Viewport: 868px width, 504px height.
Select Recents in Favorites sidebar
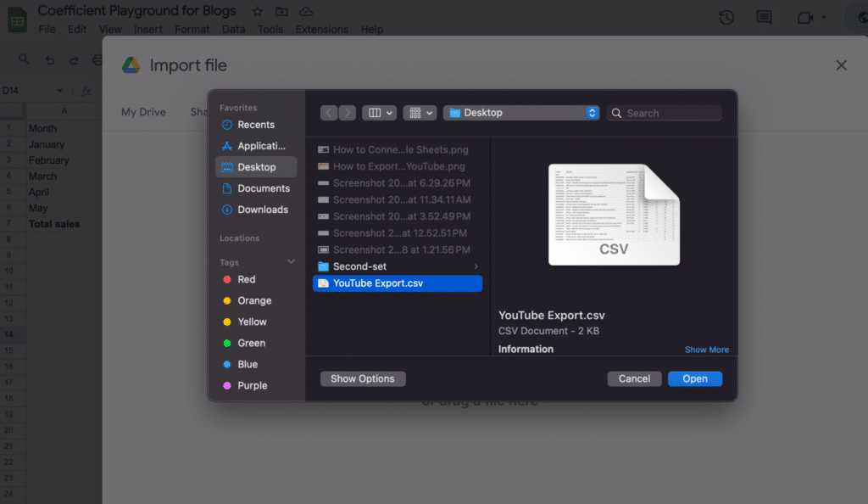(x=256, y=125)
